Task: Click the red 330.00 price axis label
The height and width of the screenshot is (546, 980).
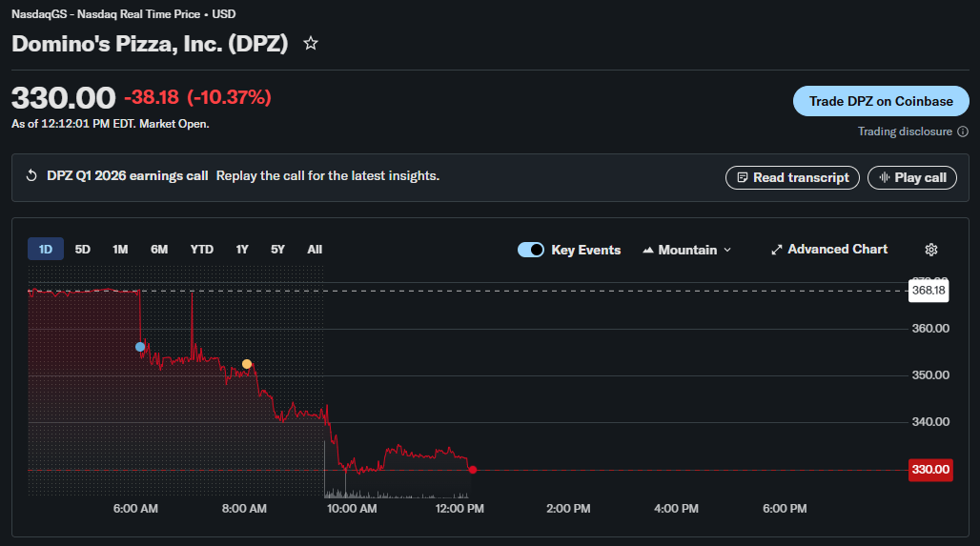Action: 930,470
